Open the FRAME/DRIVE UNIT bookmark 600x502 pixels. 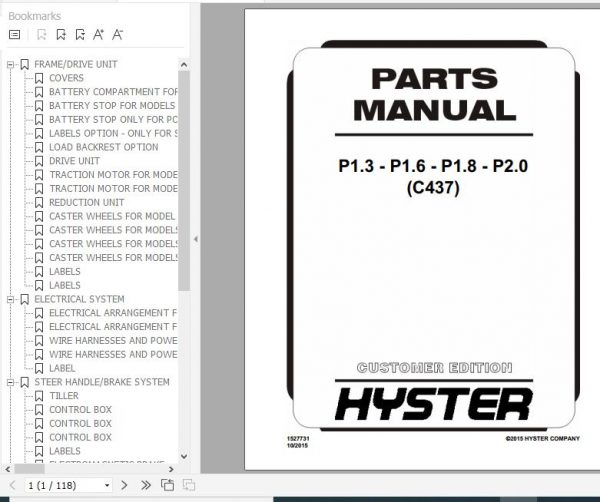pyautogui.click(x=76, y=64)
